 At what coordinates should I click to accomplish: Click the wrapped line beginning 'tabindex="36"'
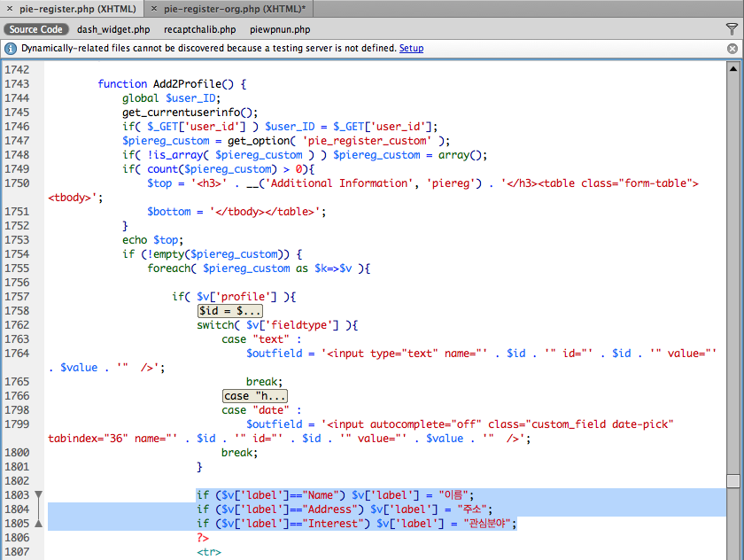[290, 439]
